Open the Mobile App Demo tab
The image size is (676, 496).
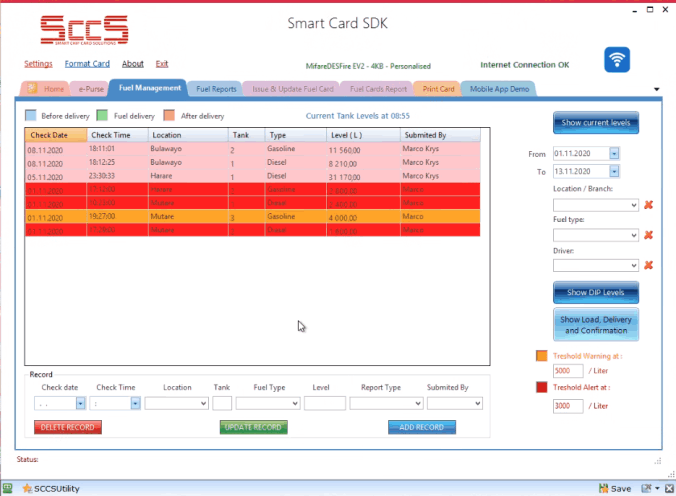tap(498, 89)
